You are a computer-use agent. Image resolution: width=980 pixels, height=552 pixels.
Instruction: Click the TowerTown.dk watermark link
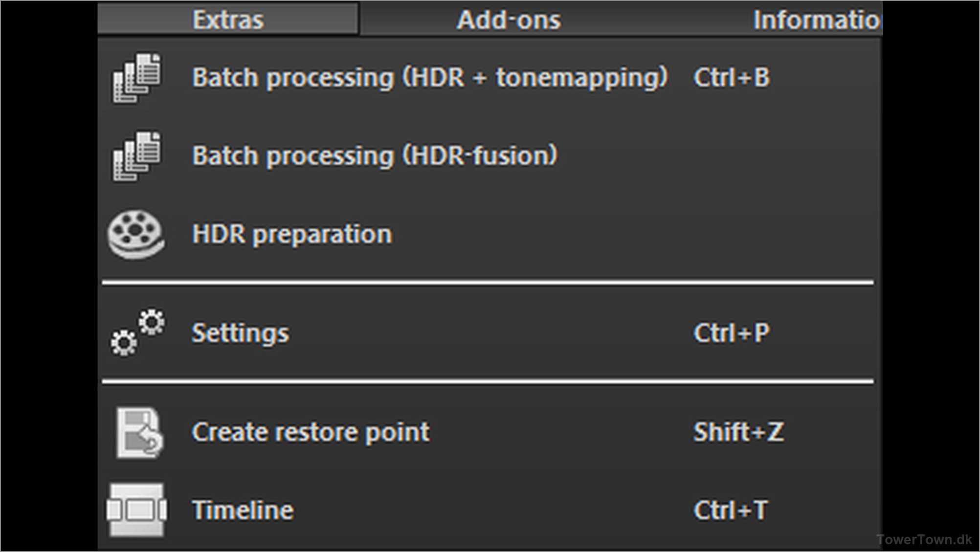924,539
